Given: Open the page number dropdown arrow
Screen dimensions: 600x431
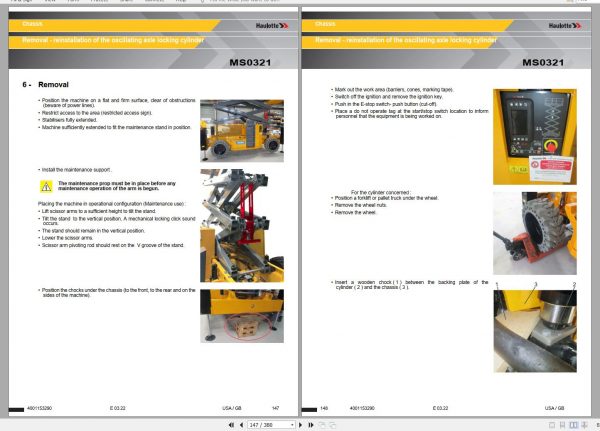Looking at the screenshot, I should click(292, 425).
